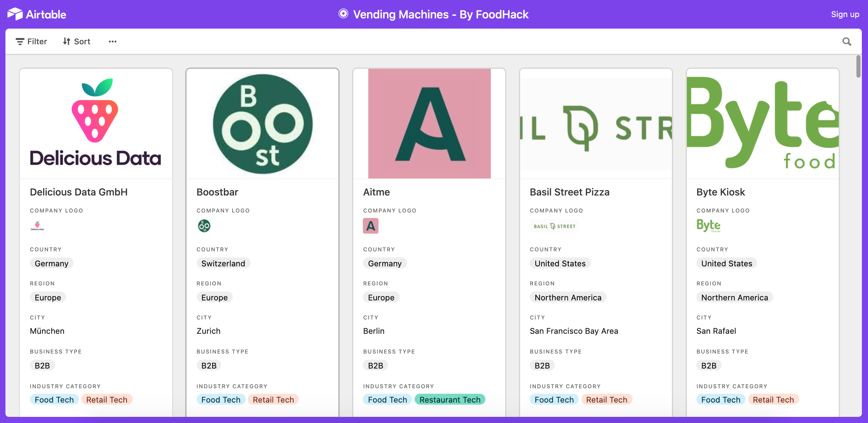868x423 pixels.
Task: Click B2B tag on Aitme card
Action: click(375, 365)
